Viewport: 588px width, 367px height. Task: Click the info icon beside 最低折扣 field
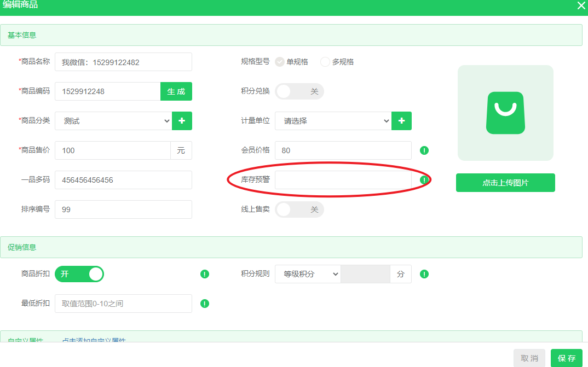tap(205, 304)
